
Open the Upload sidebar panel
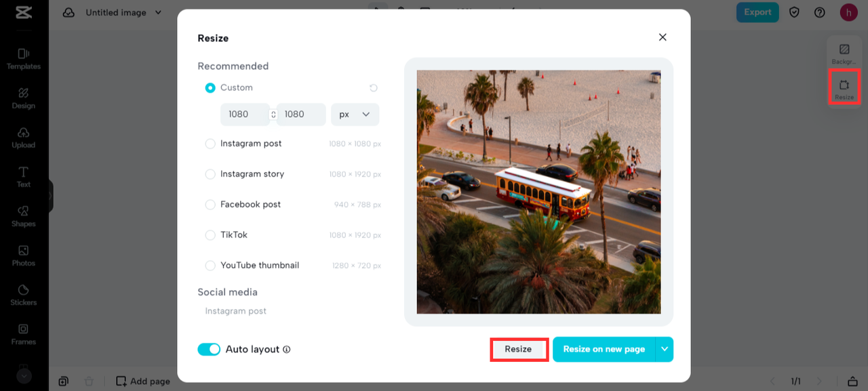[x=24, y=138]
